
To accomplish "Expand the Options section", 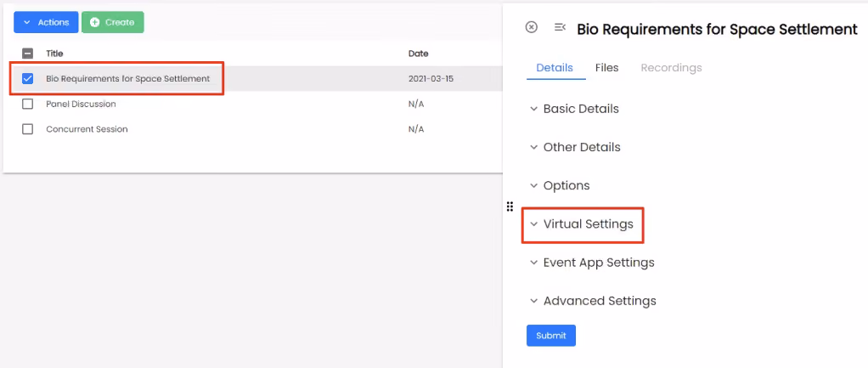I will (560, 185).
